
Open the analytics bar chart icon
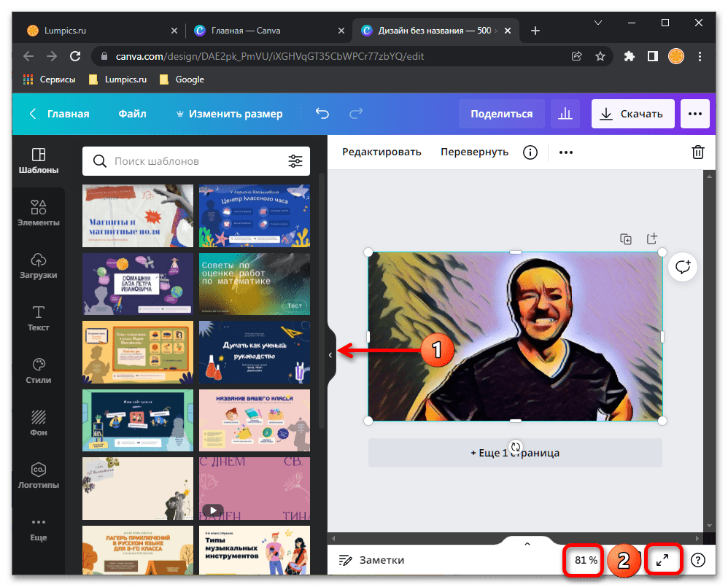(565, 114)
